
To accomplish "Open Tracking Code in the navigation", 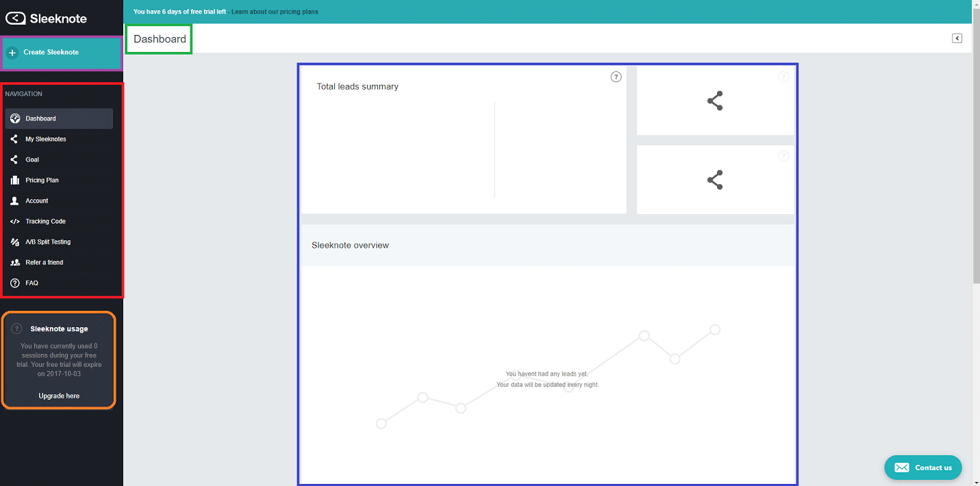I will click(x=59, y=221).
